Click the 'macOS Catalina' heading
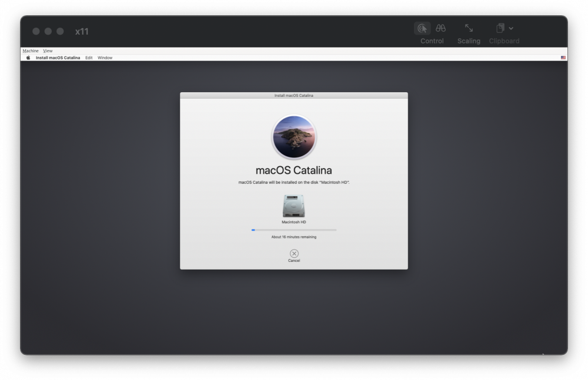 pos(293,170)
